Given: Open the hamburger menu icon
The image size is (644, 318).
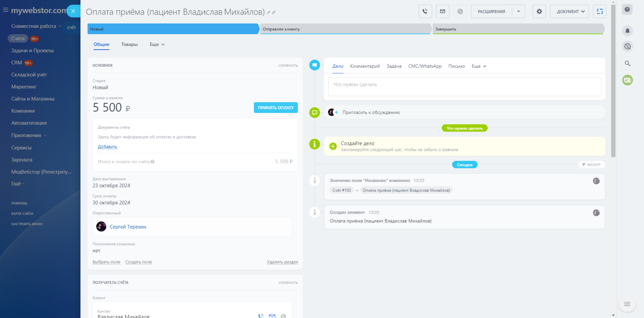Looking at the screenshot, I should coord(5,10).
